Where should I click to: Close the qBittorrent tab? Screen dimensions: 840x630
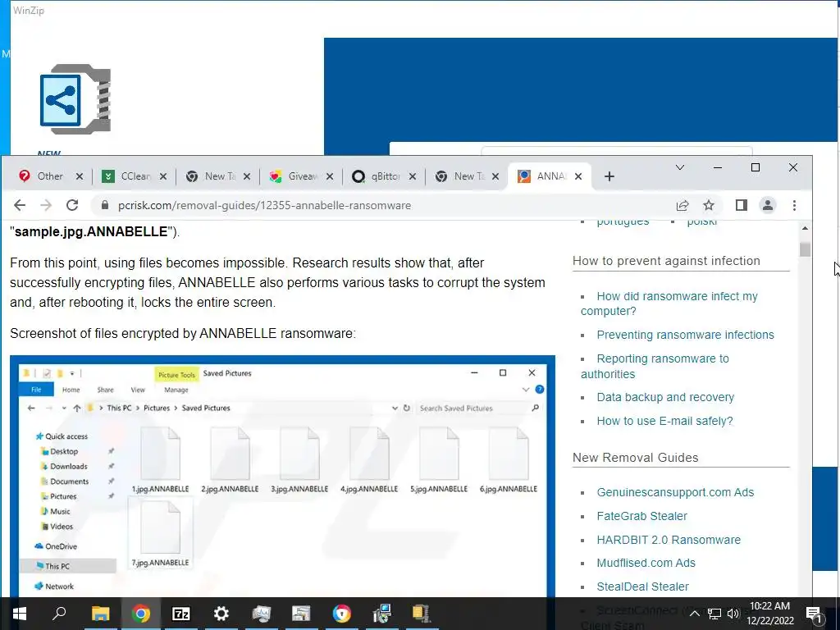tap(413, 176)
